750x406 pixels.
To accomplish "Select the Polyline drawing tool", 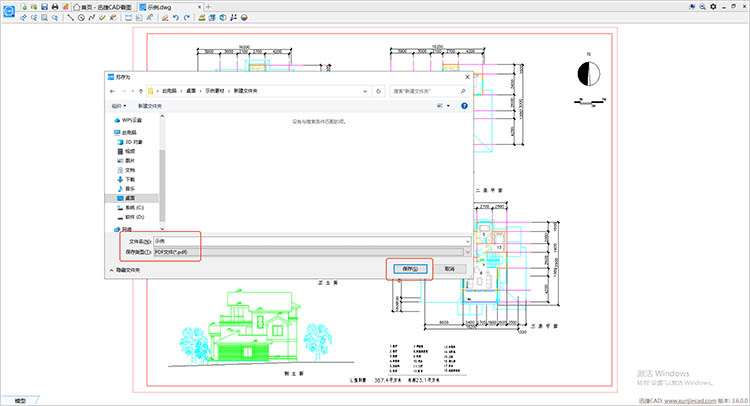I will point(91,18).
